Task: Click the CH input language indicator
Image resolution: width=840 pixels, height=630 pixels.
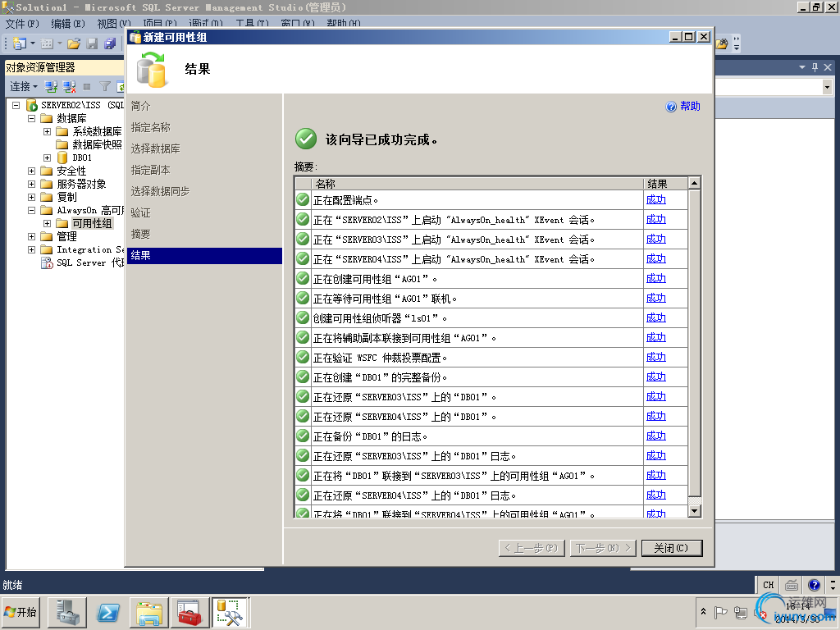Action: point(769,585)
